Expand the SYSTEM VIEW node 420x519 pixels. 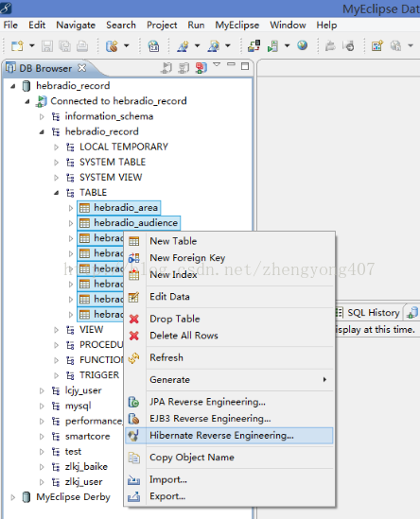pyautogui.click(x=57, y=178)
